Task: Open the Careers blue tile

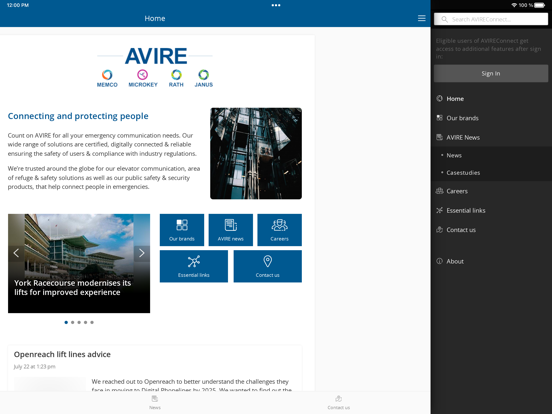Action: click(x=280, y=230)
